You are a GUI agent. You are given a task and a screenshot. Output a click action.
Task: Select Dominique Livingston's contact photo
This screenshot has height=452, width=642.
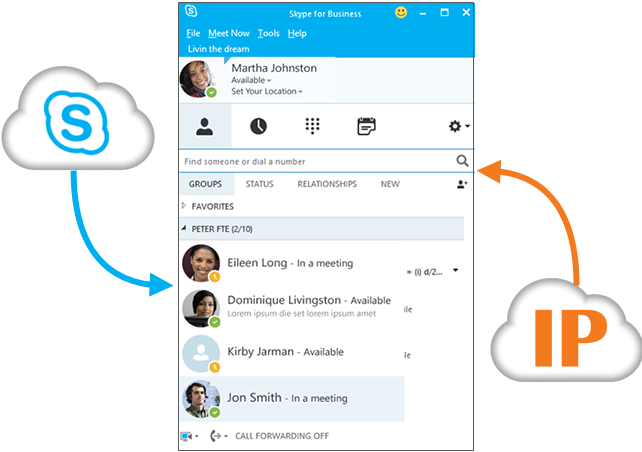click(201, 308)
